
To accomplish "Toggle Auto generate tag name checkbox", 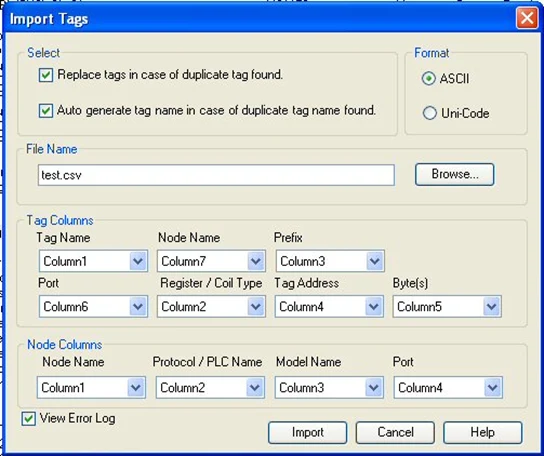I will 46,111.
